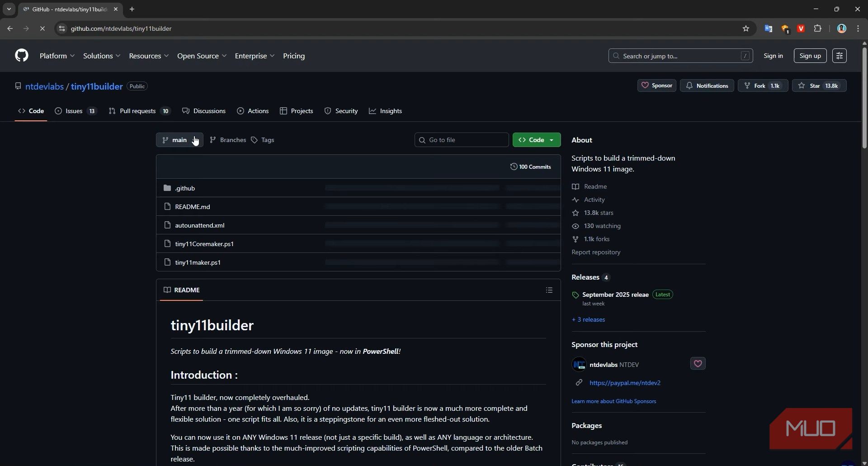This screenshot has height=466, width=868.
Task: Click the Sign up button
Action: [810, 56]
